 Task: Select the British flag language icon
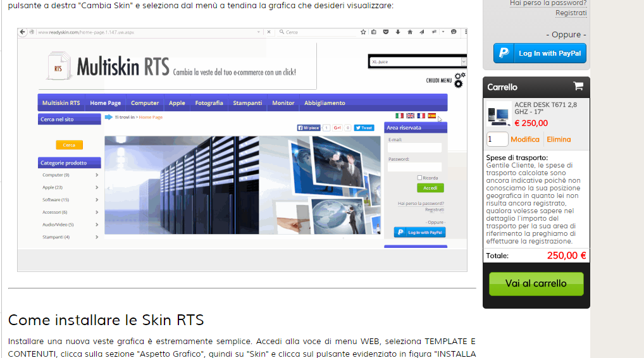click(x=411, y=116)
